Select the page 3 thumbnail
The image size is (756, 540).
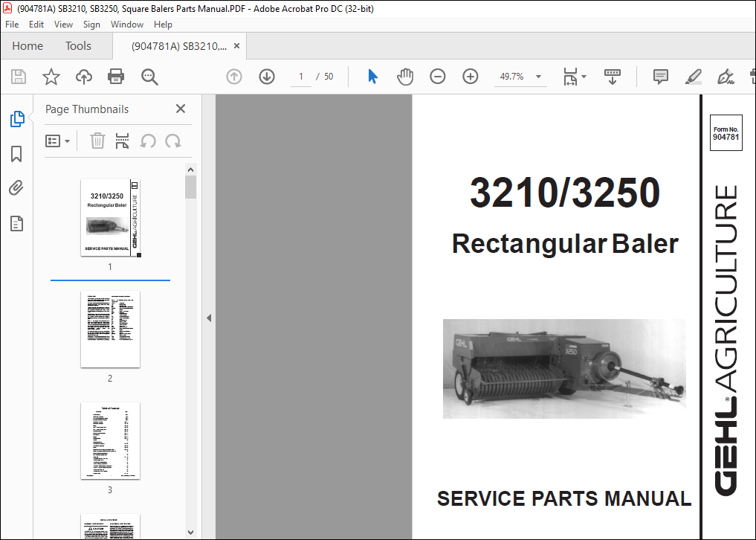point(111,440)
